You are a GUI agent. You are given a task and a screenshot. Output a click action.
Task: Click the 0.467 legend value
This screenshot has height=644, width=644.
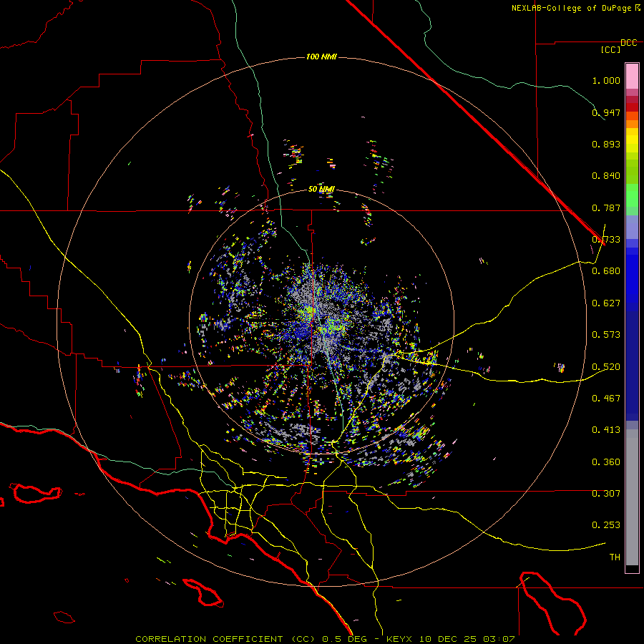click(606, 399)
